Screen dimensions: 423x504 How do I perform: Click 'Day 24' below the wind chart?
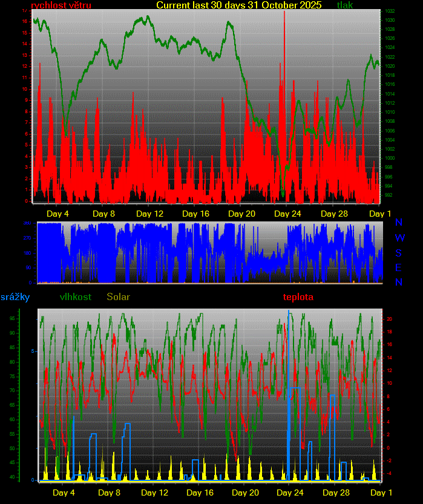(287, 214)
